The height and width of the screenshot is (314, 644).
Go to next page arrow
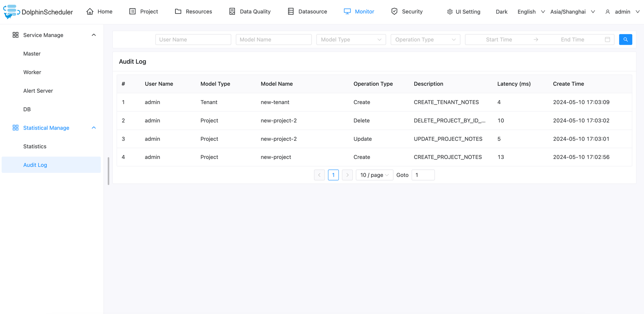[x=347, y=175]
